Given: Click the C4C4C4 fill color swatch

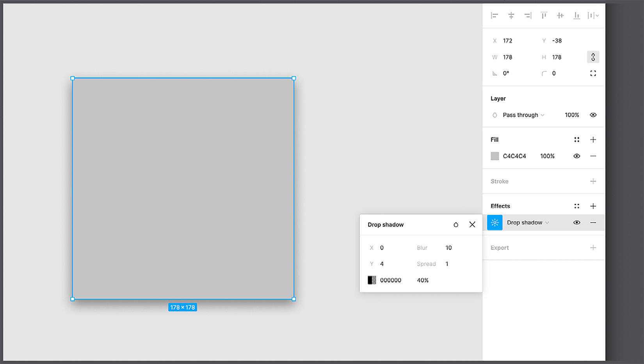Looking at the screenshot, I should point(495,156).
